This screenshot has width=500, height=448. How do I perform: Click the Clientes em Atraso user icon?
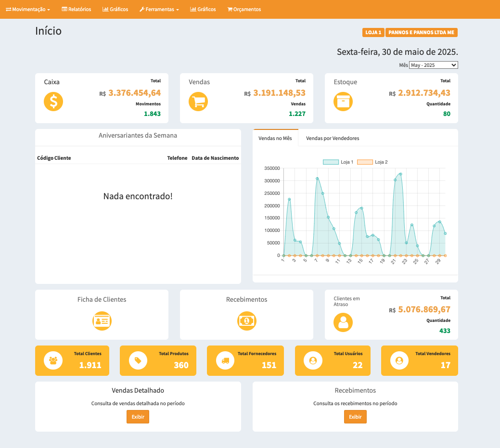[x=343, y=322]
